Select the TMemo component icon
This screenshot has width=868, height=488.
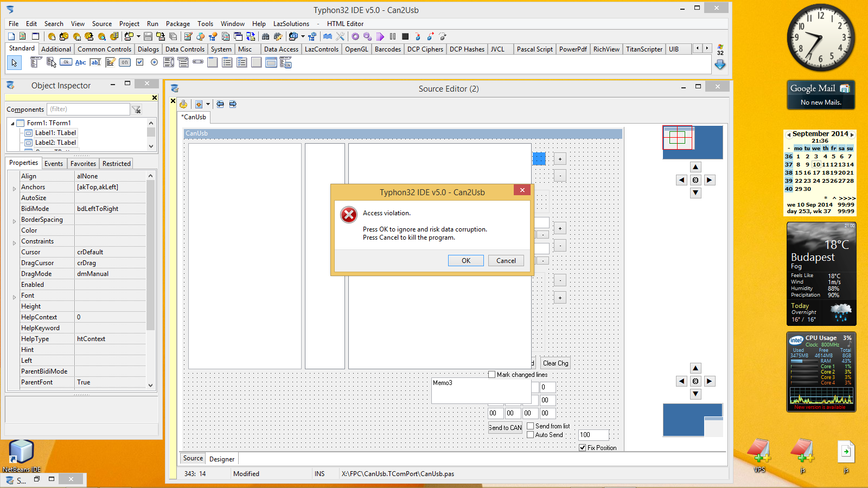coord(110,62)
